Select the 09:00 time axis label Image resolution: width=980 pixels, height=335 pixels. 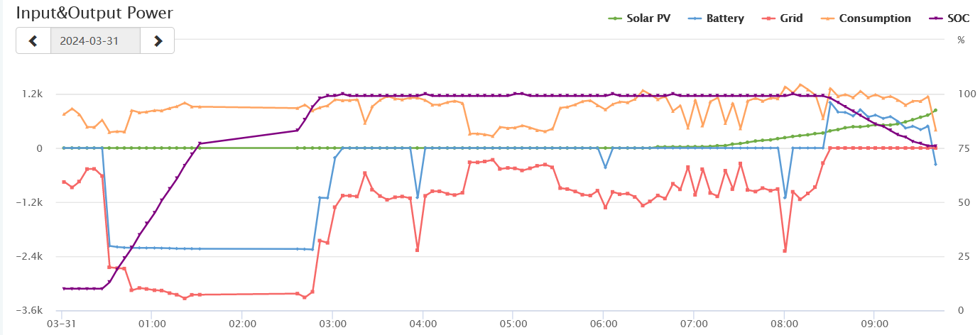click(873, 324)
